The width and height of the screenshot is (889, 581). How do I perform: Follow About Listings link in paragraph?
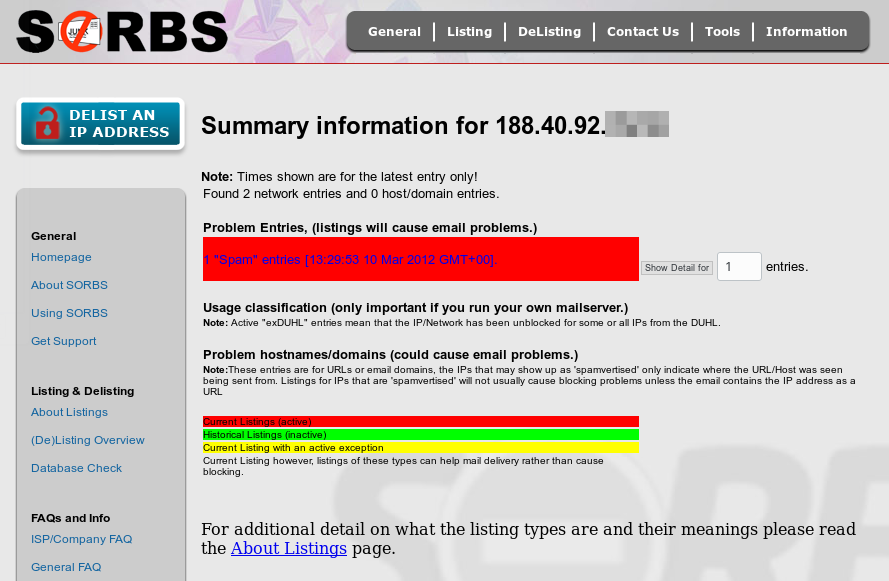coord(289,548)
